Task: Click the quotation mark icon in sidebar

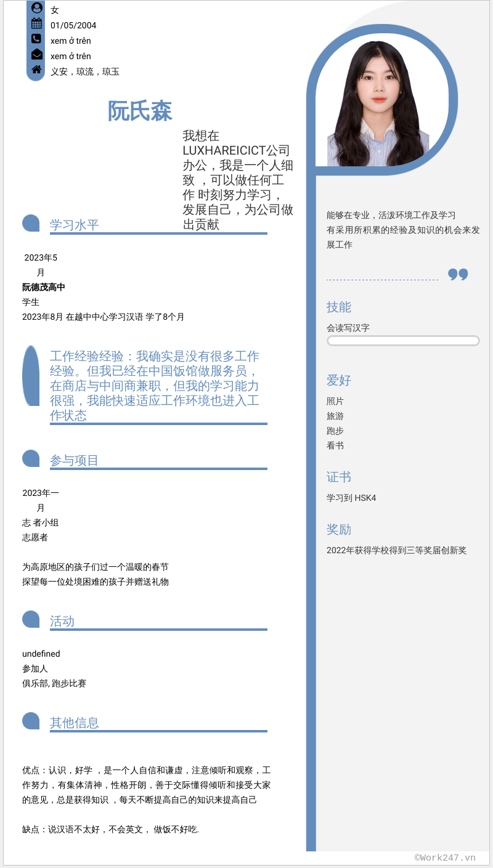Action: [x=458, y=274]
